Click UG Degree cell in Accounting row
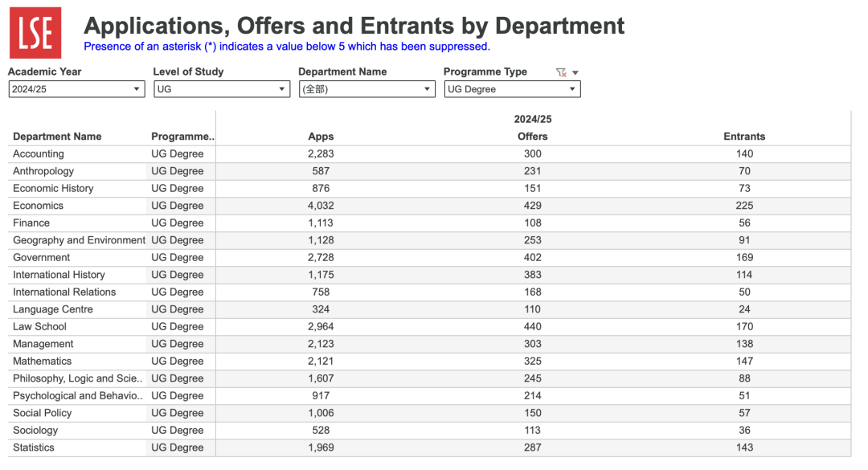 [177, 154]
